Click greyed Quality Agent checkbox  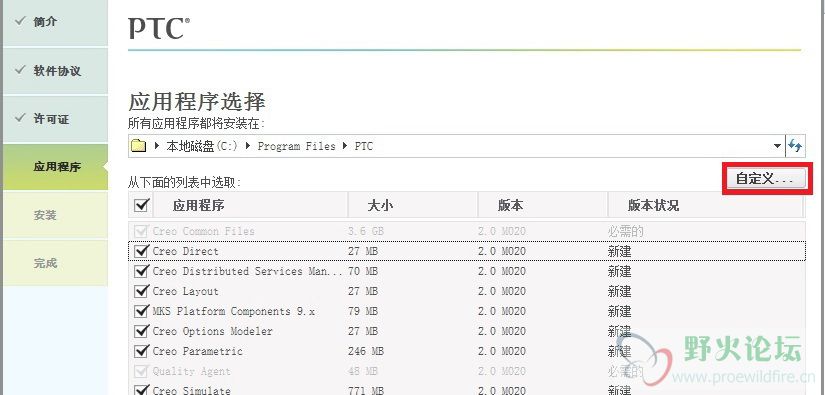click(141, 371)
